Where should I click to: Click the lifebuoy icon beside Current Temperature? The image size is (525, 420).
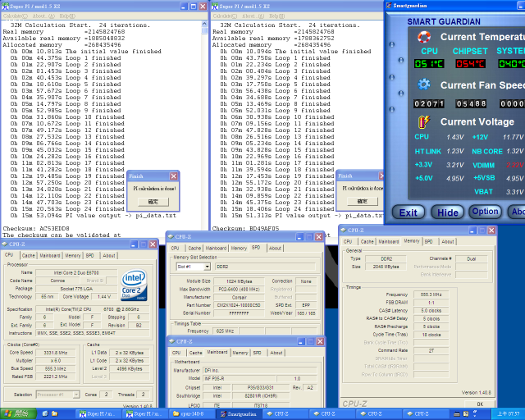click(424, 37)
